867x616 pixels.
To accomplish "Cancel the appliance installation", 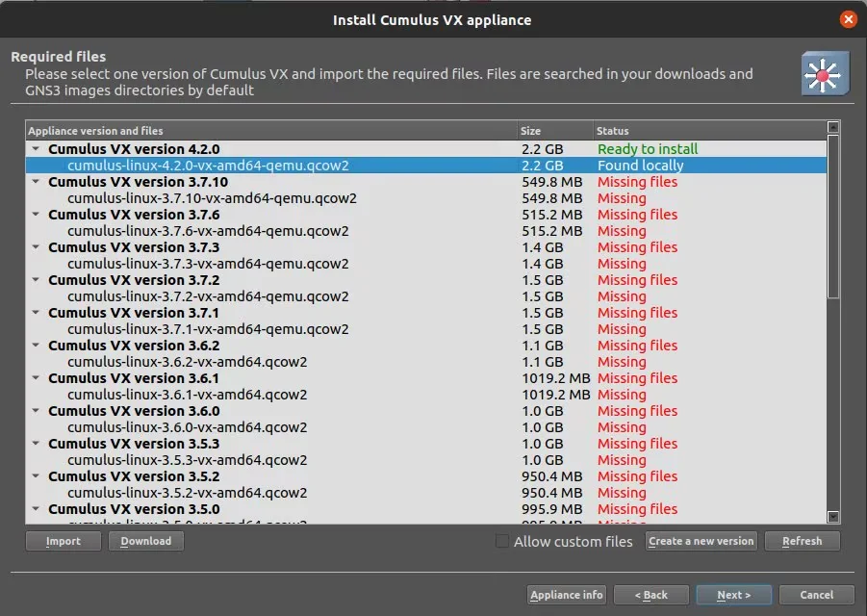I will tap(817, 595).
